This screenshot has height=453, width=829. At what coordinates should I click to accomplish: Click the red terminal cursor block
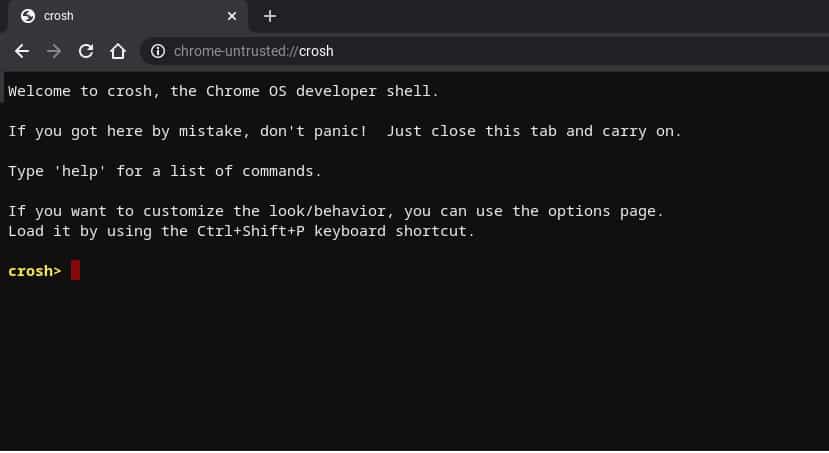click(x=75, y=270)
